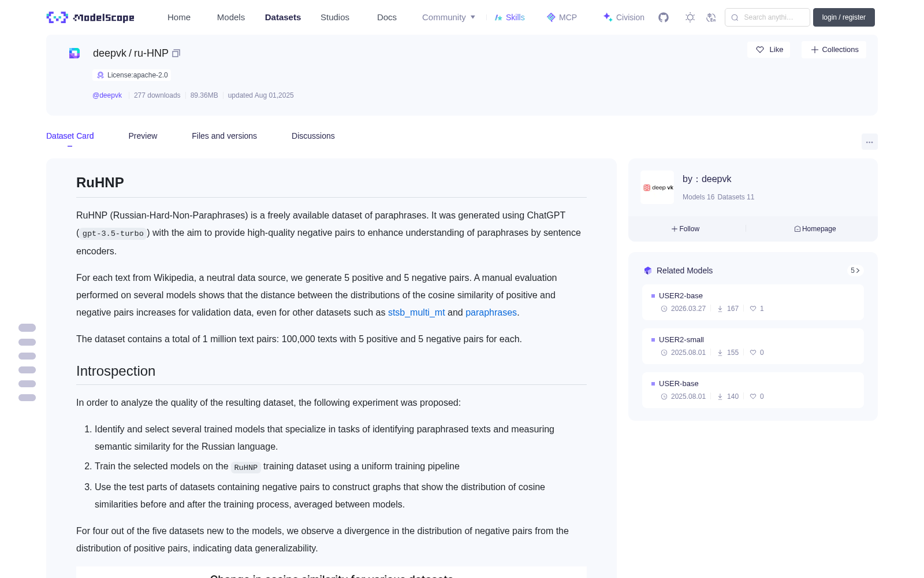Click the updated Aug 01,2025 text
Image resolution: width=924 pixels, height=578 pixels.
pos(260,95)
